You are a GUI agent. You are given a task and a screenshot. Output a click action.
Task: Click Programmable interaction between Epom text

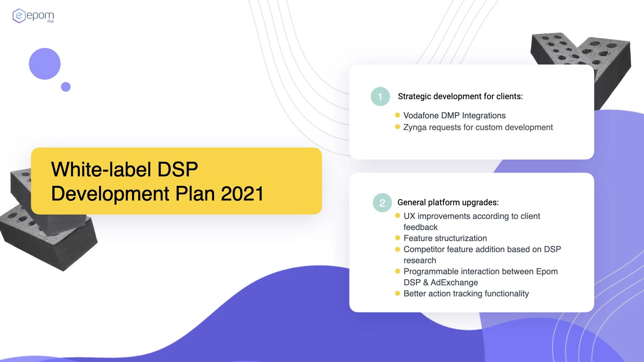click(480, 271)
